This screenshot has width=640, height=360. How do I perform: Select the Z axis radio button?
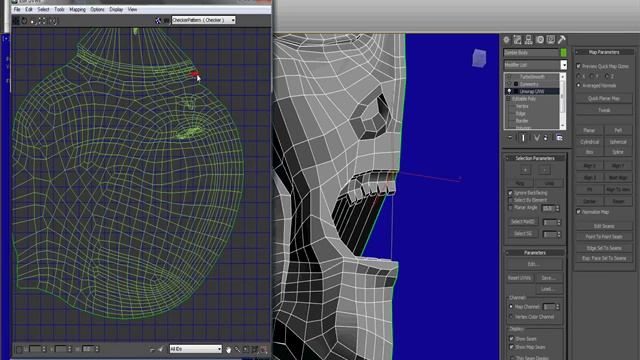607,76
